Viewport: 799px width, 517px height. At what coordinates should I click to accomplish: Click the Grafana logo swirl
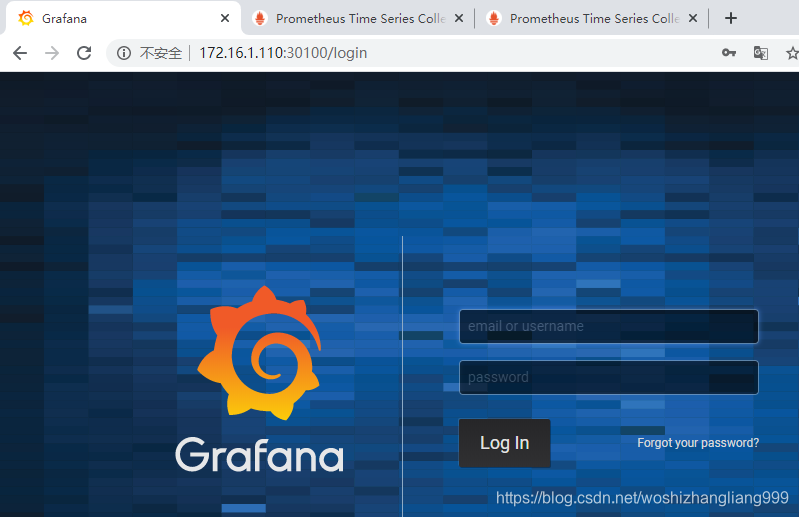coord(260,353)
